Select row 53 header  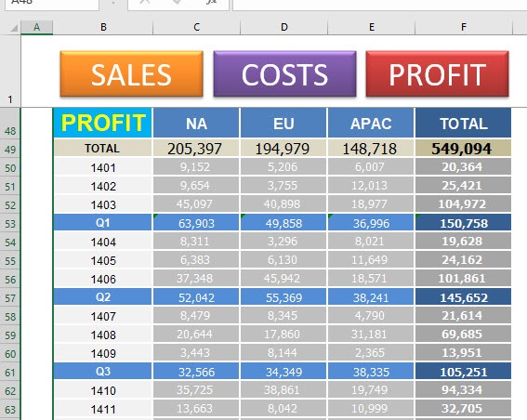click(10, 223)
